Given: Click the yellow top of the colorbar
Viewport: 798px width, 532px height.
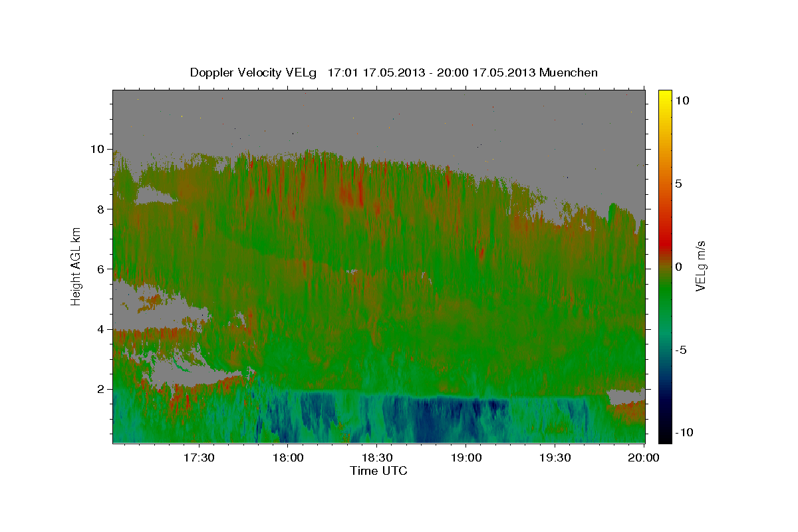Looking at the screenshot, I should (665, 96).
